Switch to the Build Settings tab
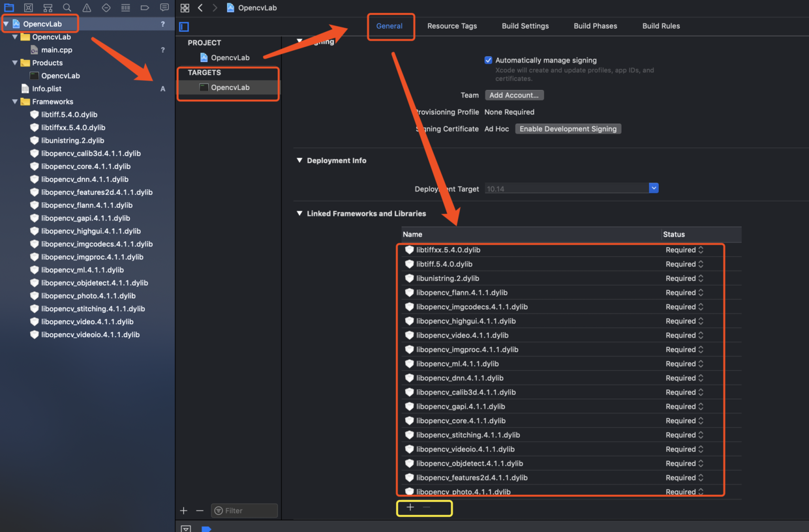The width and height of the screenshot is (809, 532). point(525,26)
